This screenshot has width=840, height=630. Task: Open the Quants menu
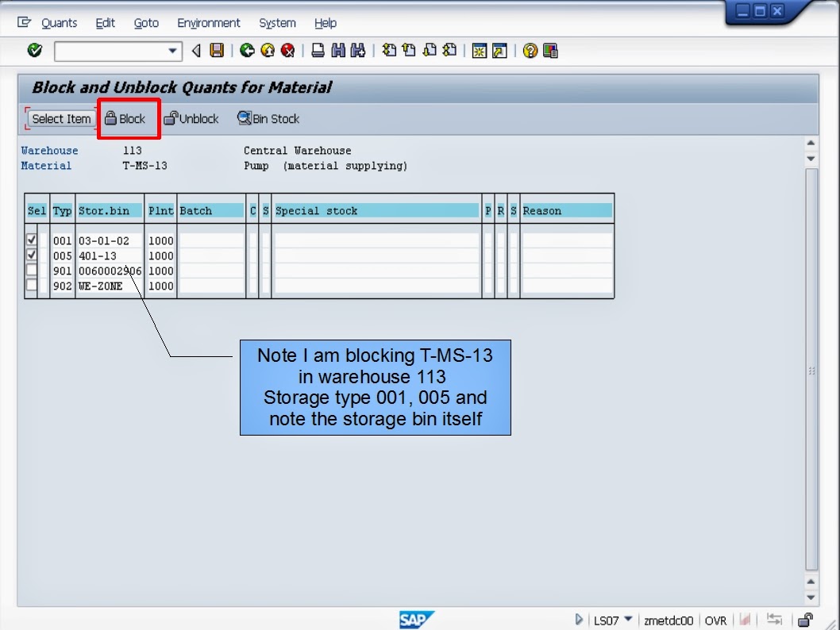[x=59, y=23]
